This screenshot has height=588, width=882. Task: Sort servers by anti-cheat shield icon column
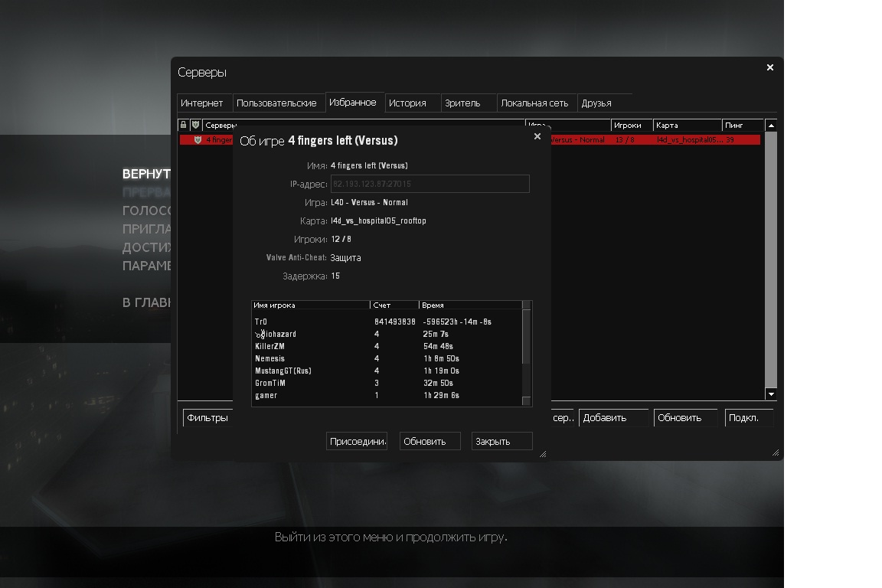pos(196,125)
